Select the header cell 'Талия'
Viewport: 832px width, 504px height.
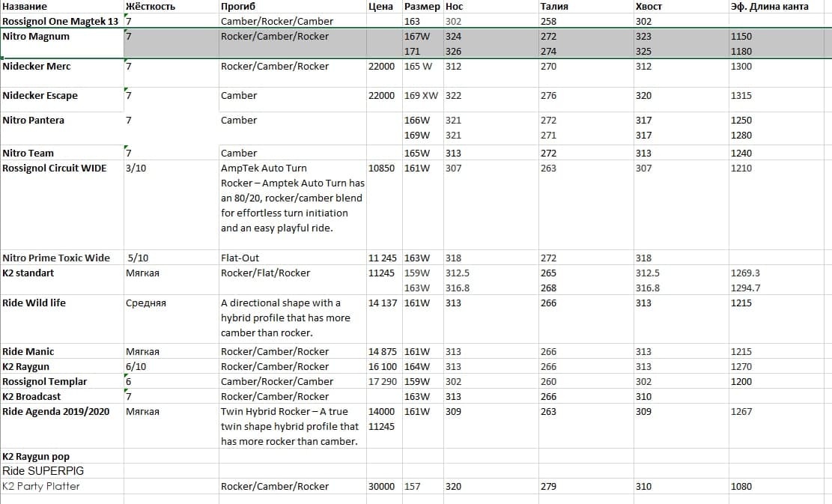point(586,7)
